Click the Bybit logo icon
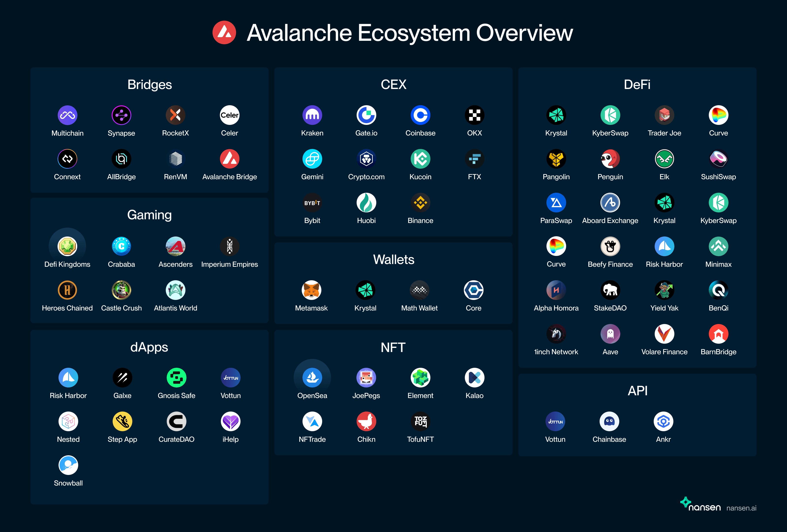Viewport: 787px width, 532px height. point(312,203)
